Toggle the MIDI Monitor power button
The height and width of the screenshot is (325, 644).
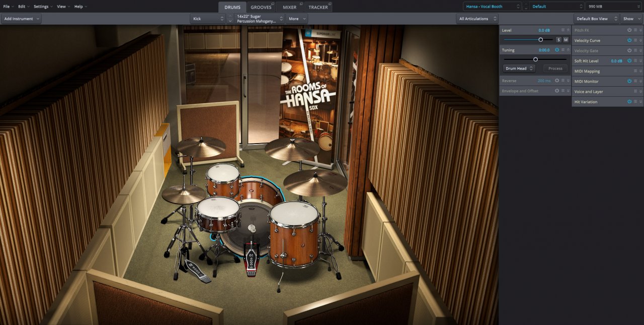[x=629, y=81]
